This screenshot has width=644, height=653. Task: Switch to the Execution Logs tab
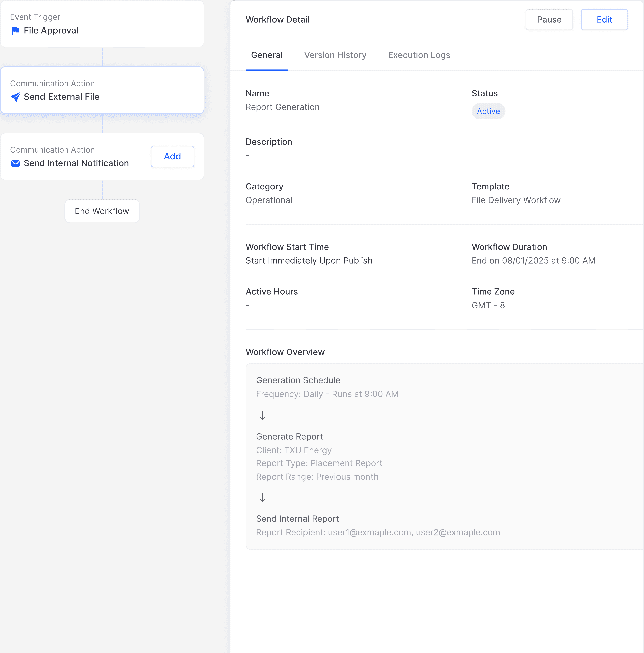coord(419,55)
